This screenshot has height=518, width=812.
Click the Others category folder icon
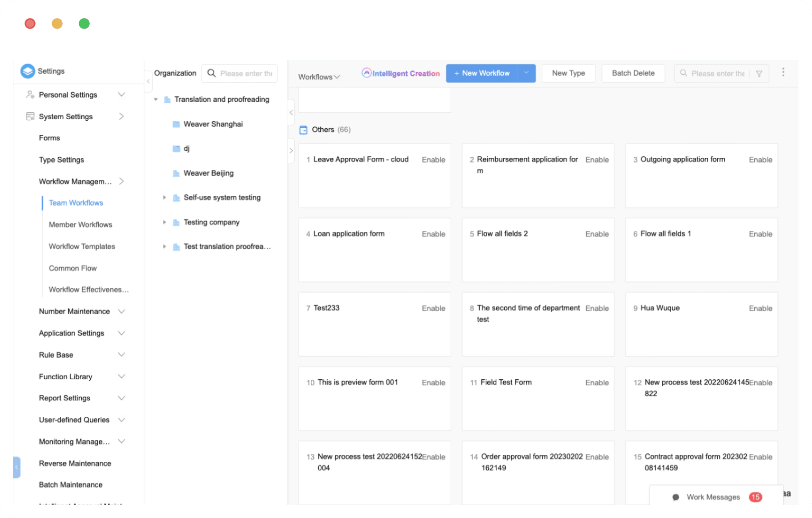pos(303,130)
